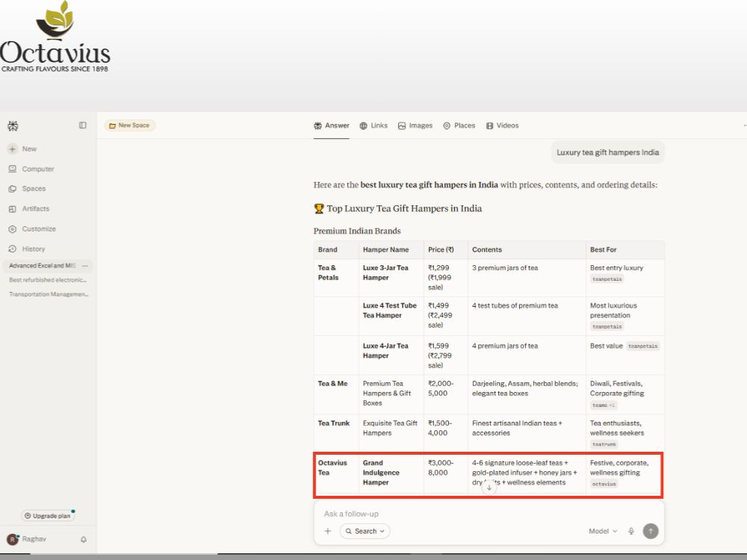This screenshot has height=560, width=747.
Task: Click the teame source chip in the Tea & Me row
Action: [x=603, y=405]
